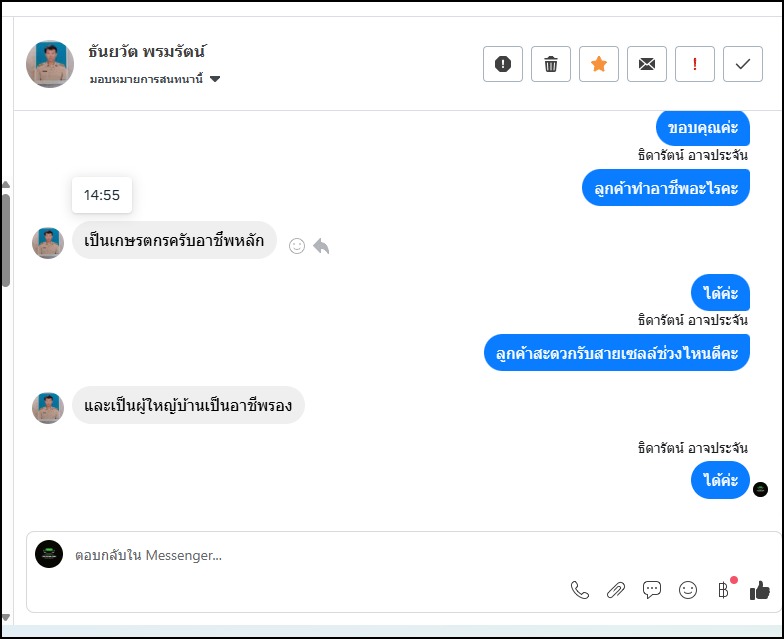This screenshot has width=784, height=639.
Task: Click the ลูกค้าทำอาชีพอะไรคะ sent message bubble
Action: [665, 188]
